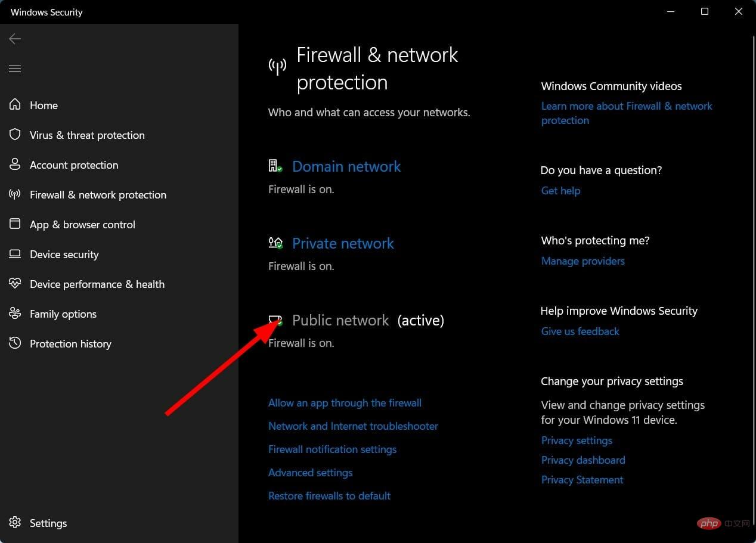Click the Family options people icon
The height and width of the screenshot is (543, 756).
point(15,314)
